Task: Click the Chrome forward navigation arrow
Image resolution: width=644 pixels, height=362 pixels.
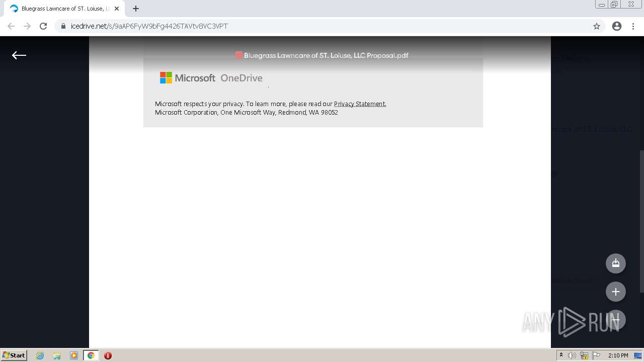Action: pyautogui.click(x=27, y=26)
